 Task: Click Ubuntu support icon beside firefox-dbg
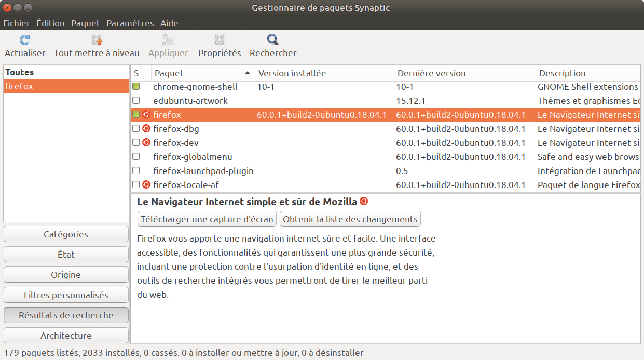point(146,128)
